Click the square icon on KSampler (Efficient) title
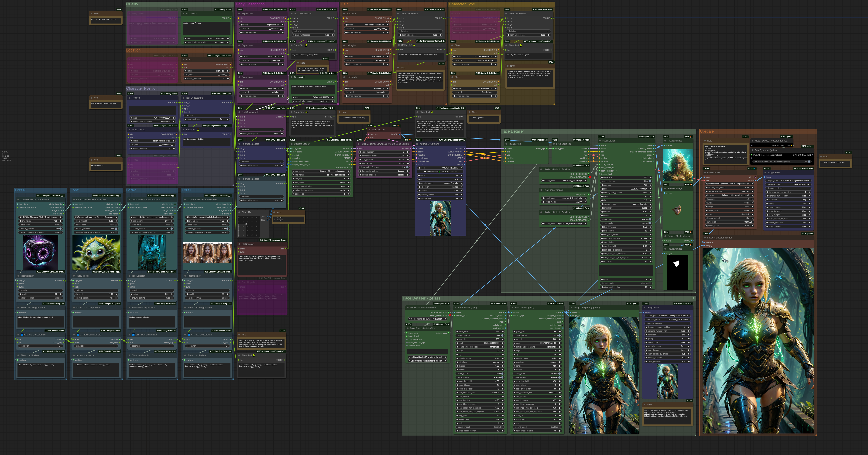Screen dimensions: 868x455 [417, 144]
